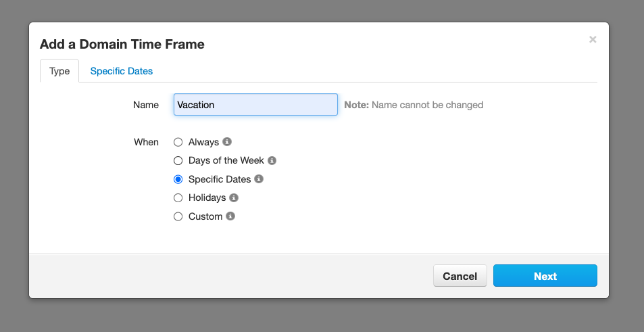Switch to the Specific Dates tab
The width and height of the screenshot is (644, 332).
tap(122, 71)
